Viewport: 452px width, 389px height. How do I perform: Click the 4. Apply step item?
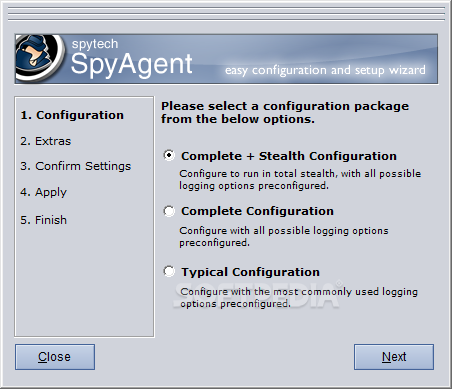coord(43,192)
